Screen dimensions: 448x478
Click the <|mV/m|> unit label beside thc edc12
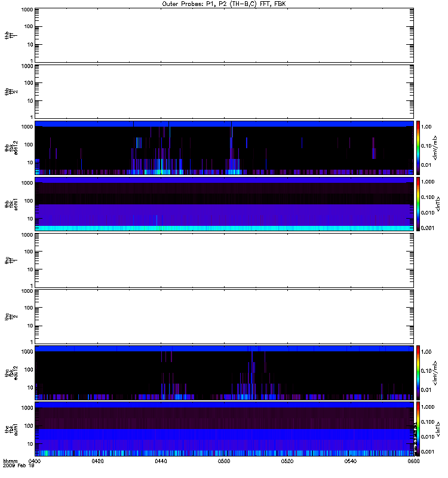pyautogui.click(x=435, y=373)
